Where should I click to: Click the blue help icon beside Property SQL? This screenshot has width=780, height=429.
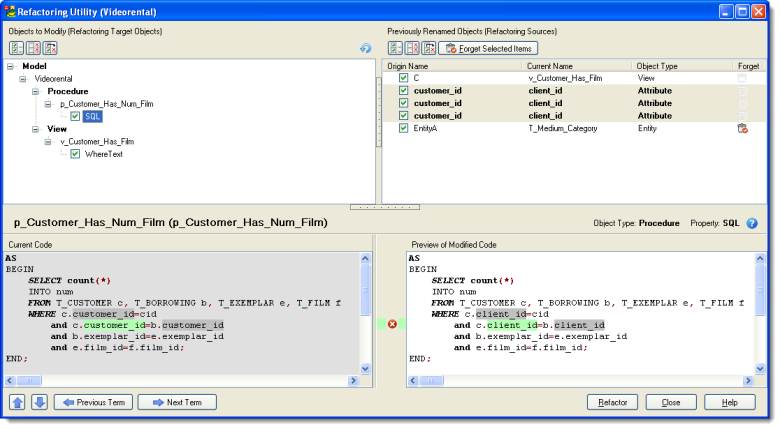point(752,223)
